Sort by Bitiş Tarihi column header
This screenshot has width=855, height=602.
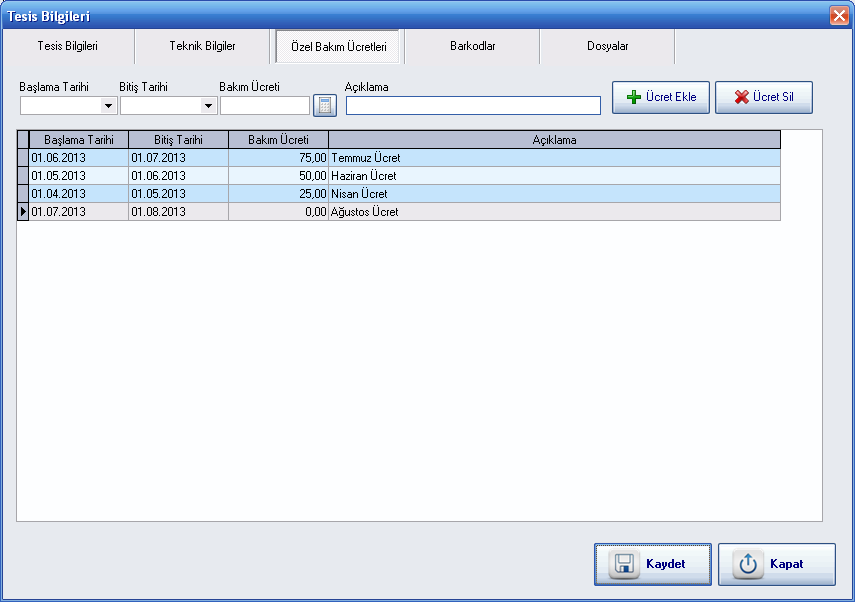tap(178, 140)
